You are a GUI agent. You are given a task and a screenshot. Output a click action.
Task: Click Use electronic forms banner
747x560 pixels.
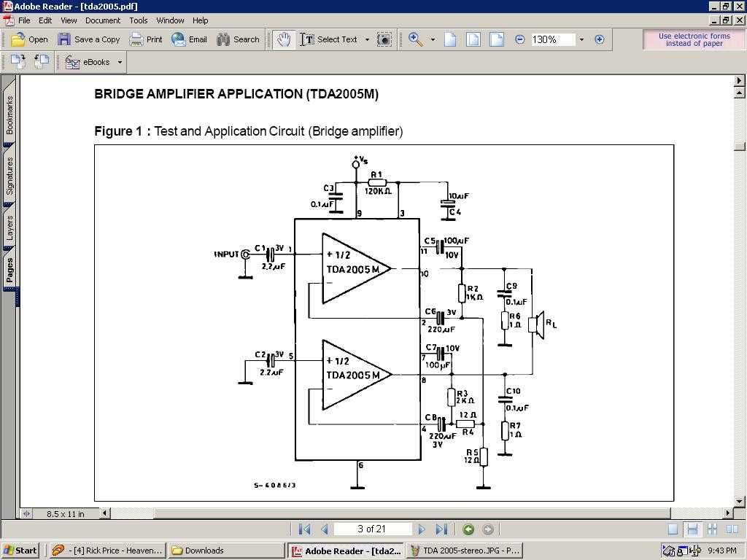click(x=694, y=39)
